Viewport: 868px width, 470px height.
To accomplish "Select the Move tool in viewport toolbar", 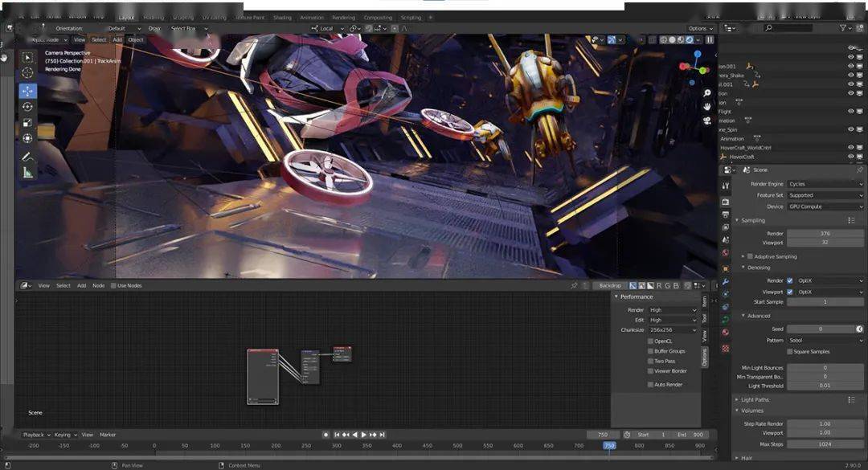I will tap(28, 91).
